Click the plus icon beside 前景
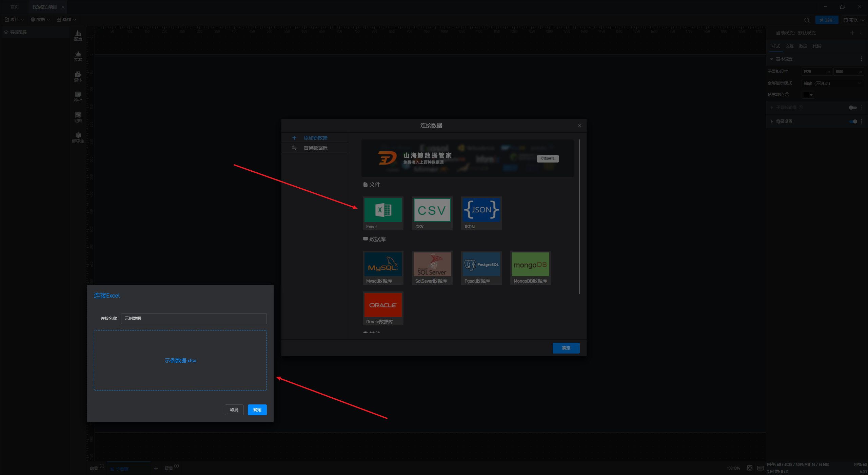The width and height of the screenshot is (868, 475). point(102,466)
